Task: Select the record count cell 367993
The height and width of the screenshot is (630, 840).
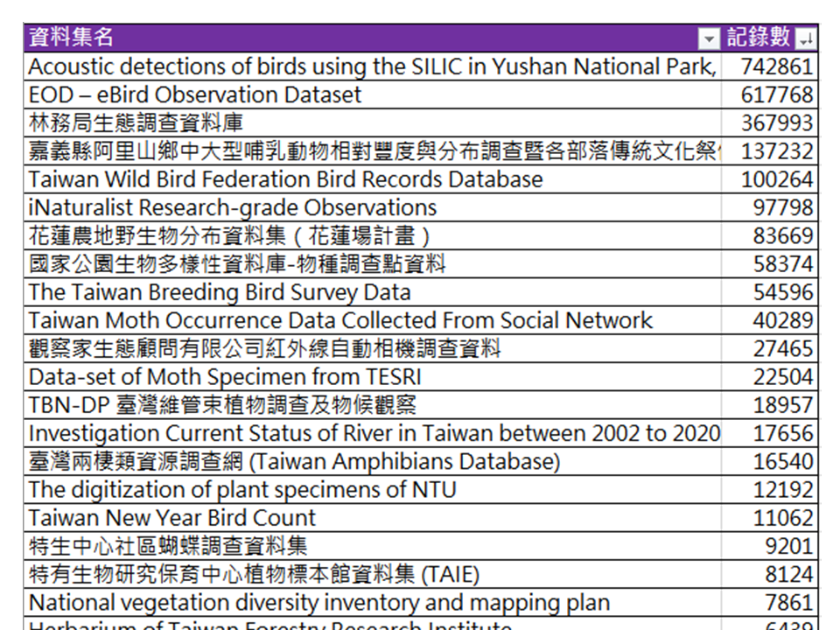Action: point(776,122)
